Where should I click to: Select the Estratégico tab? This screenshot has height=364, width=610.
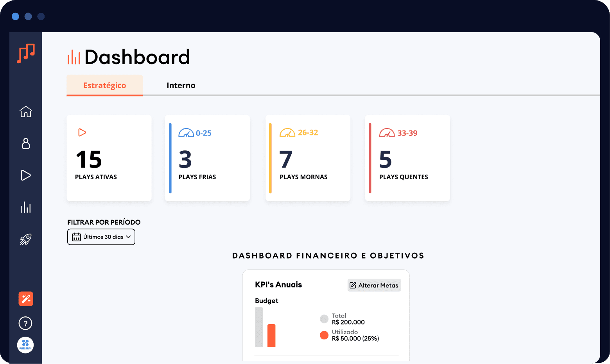[104, 85]
